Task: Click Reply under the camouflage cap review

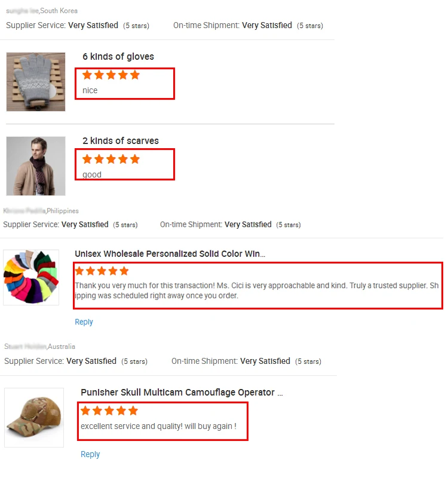Action: pos(90,454)
